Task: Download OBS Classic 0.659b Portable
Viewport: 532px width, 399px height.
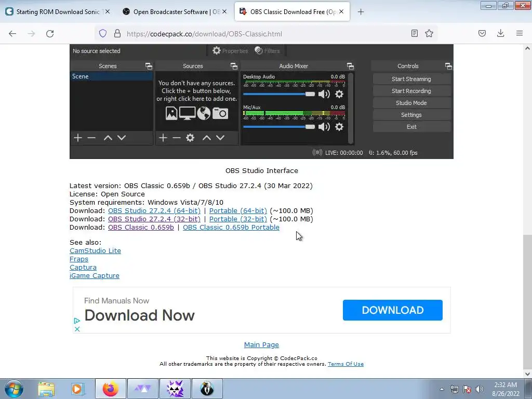Action: pyautogui.click(x=231, y=228)
